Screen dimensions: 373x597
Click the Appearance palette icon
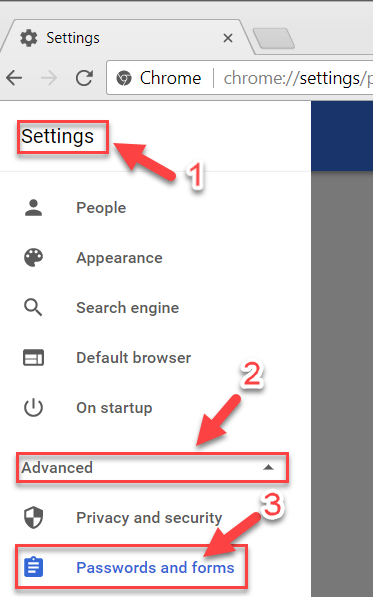(x=33, y=258)
